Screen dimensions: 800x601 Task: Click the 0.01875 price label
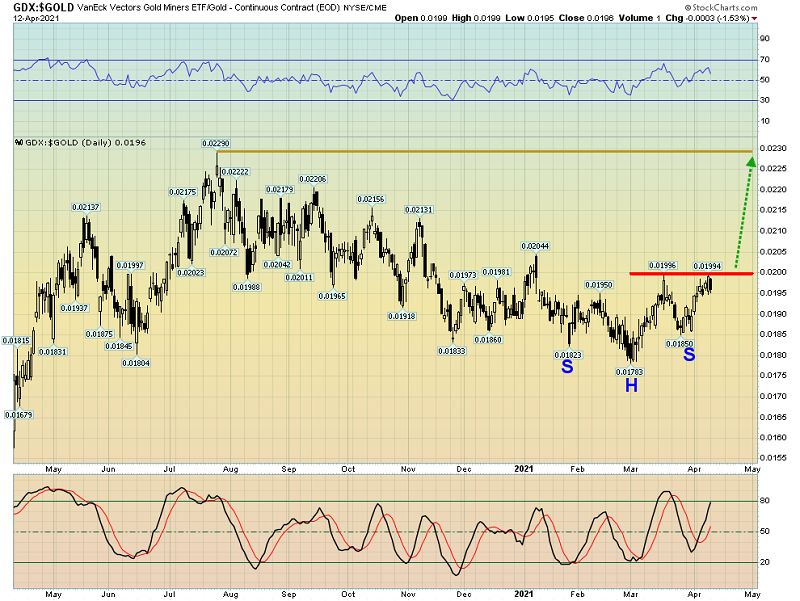click(x=99, y=334)
